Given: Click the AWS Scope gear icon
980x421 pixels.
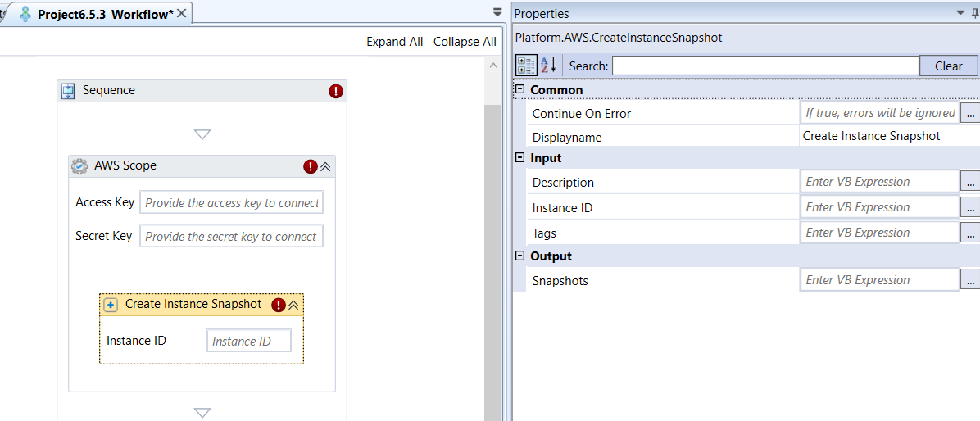Looking at the screenshot, I should [x=79, y=166].
